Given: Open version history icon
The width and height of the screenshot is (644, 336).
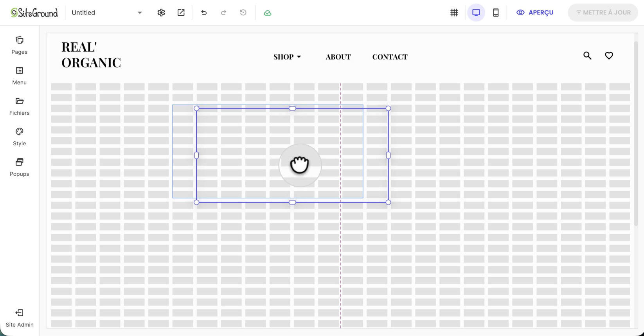Looking at the screenshot, I should [243, 13].
